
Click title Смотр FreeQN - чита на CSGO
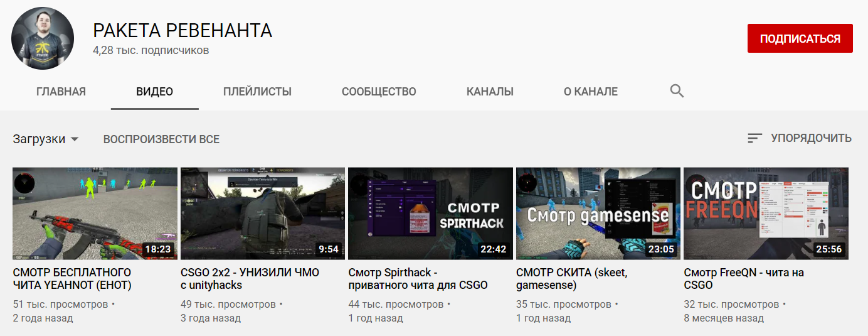click(x=744, y=279)
